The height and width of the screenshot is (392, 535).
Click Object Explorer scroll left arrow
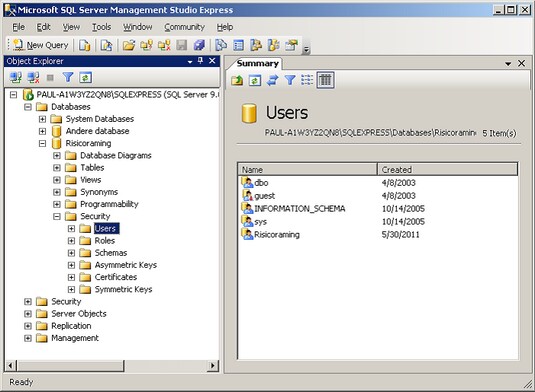pos(10,366)
